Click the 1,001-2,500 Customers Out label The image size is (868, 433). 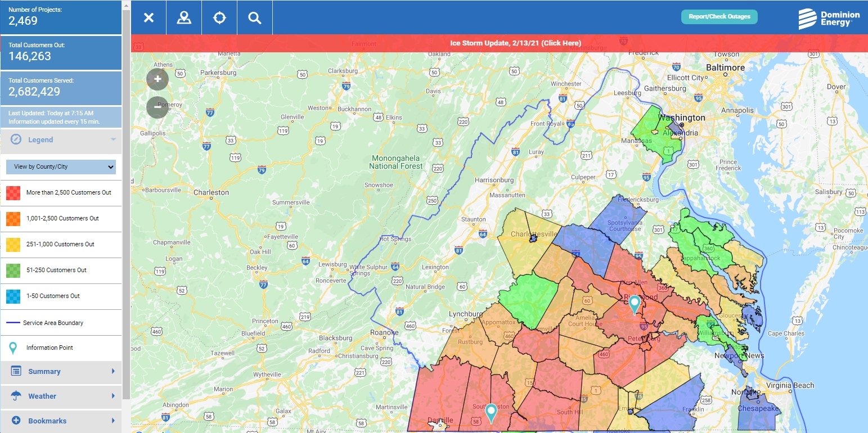point(62,218)
